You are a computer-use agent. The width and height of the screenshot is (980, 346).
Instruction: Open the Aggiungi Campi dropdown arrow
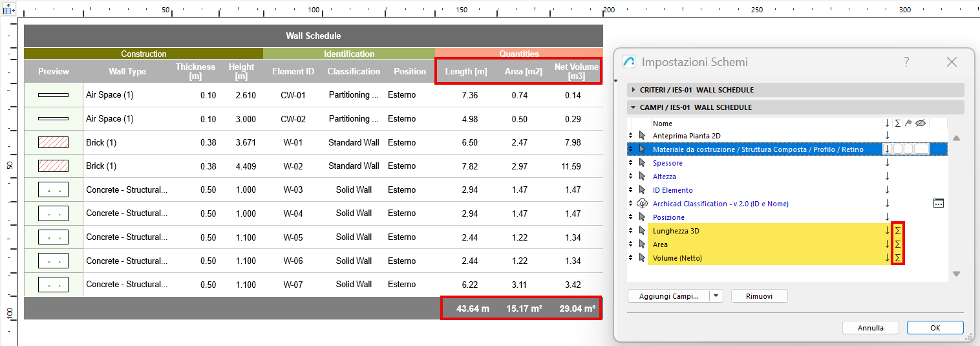click(716, 296)
